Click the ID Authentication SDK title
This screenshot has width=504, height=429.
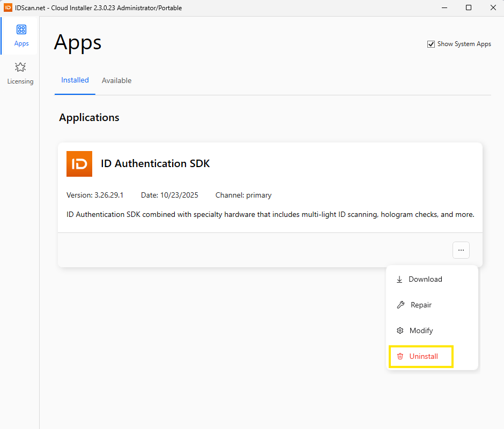(x=155, y=164)
